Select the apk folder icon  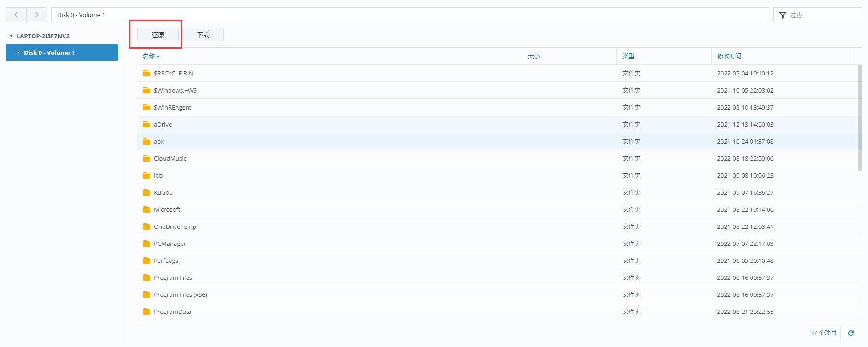click(147, 141)
